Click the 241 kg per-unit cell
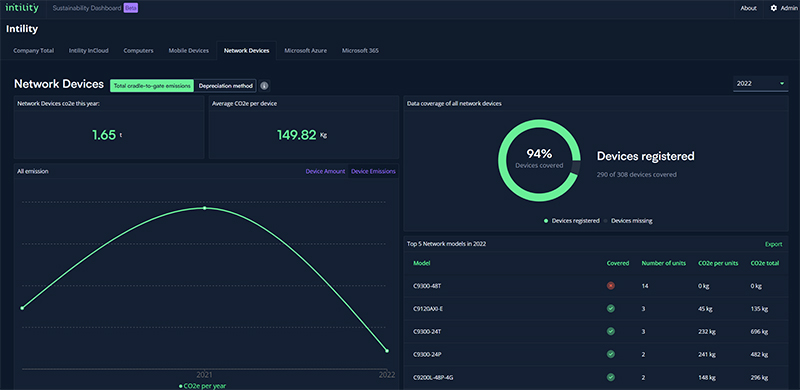The height and width of the screenshot is (390, 800). click(x=707, y=354)
